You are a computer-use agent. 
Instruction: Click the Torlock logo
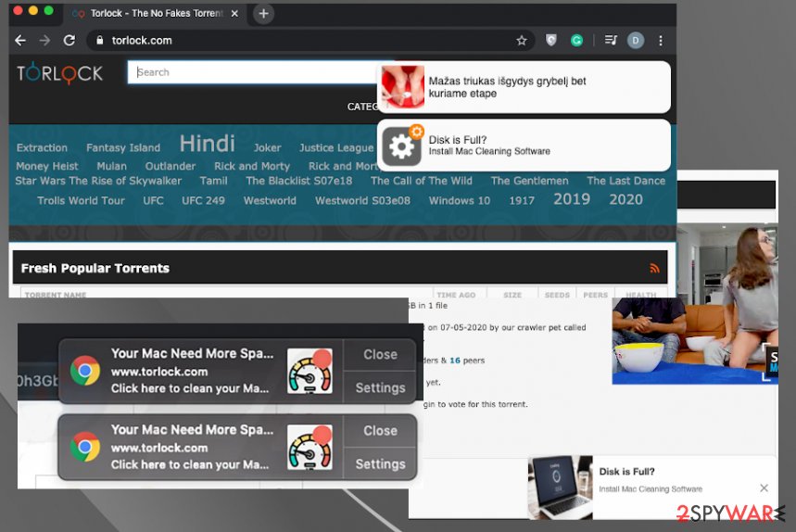click(59, 73)
